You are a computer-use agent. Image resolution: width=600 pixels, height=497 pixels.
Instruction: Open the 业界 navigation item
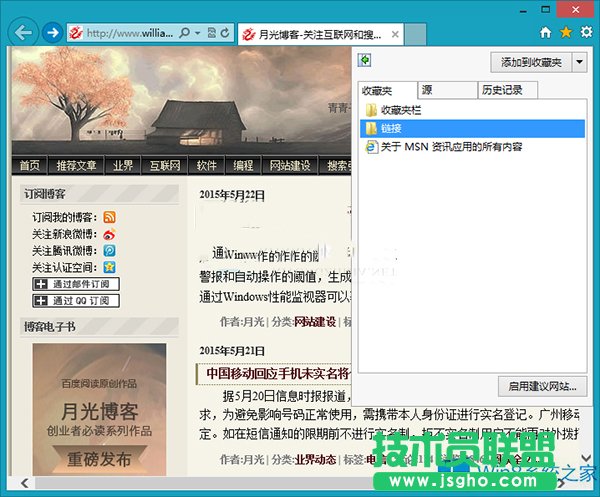tap(123, 165)
